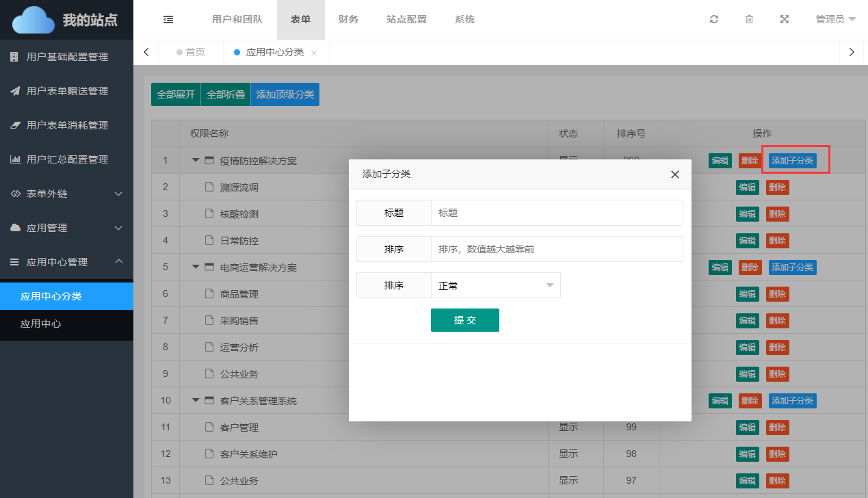The image size is (868, 498).
Task: Close the 应用中心分类 tab
Action: 314,53
